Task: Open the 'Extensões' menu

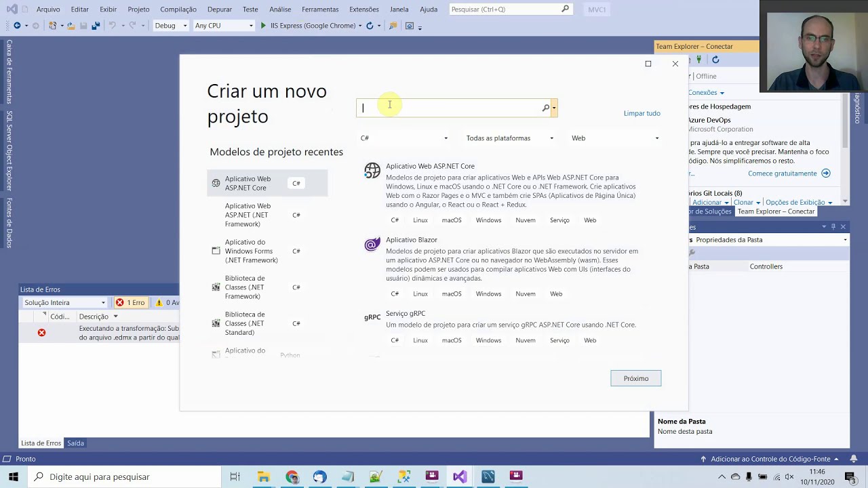Action: tap(364, 9)
